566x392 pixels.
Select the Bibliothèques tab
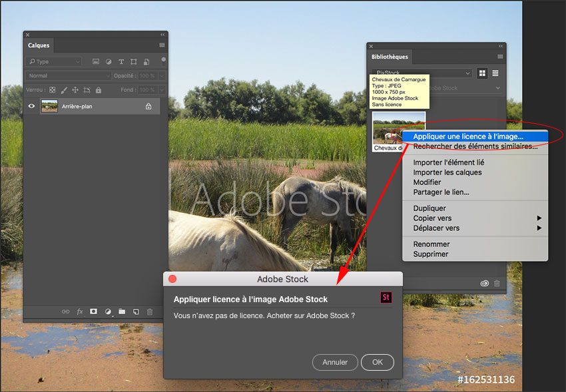click(x=390, y=57)
